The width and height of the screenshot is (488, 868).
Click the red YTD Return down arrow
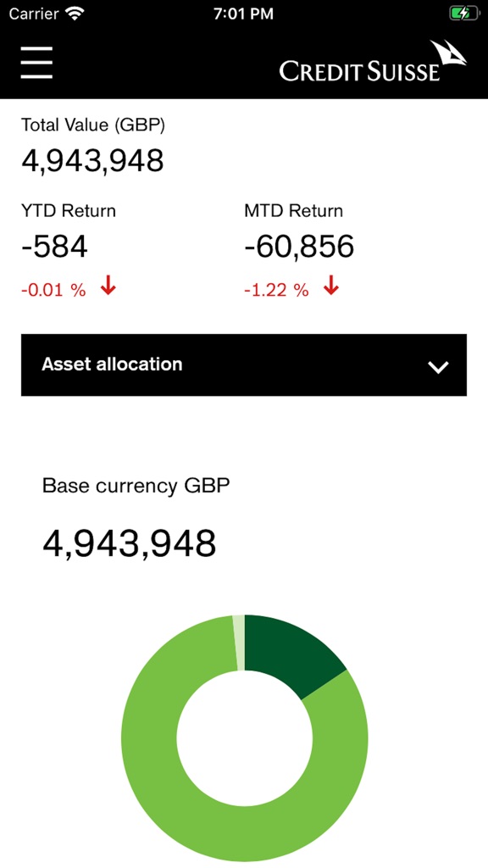pyautogui.click(x=106, y=288)
